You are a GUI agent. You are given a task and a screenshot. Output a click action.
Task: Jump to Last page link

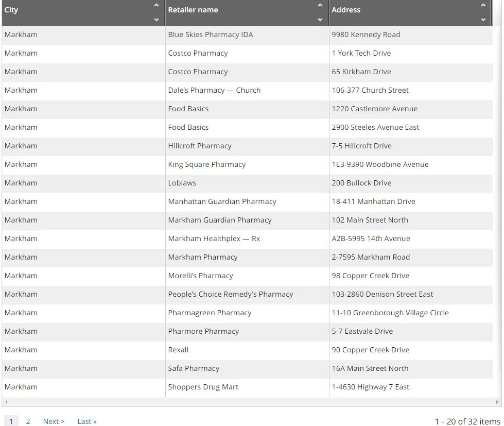point(87,421)
